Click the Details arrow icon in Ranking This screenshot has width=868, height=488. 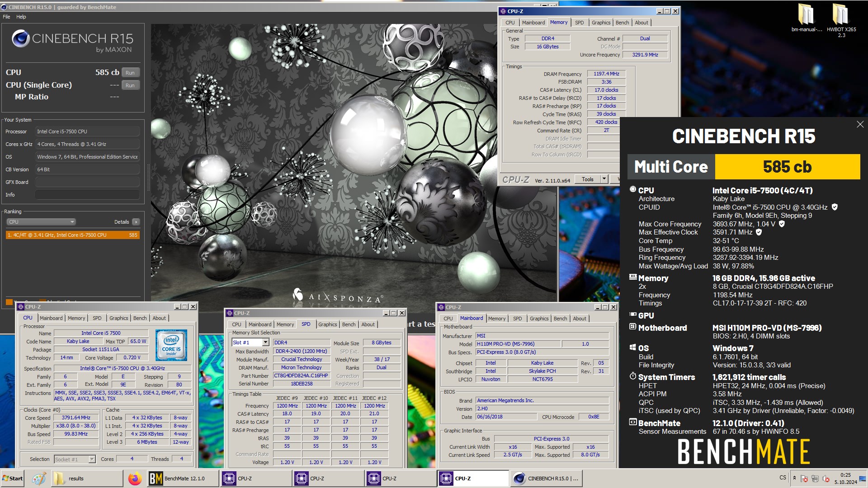pyautogui.click(x=136, y=222)
